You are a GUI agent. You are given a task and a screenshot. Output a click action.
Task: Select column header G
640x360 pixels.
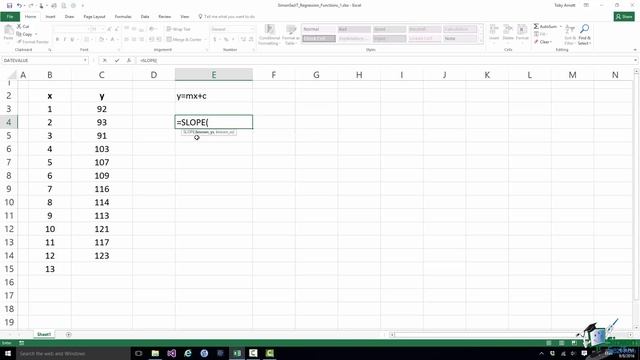click(316, 75)
